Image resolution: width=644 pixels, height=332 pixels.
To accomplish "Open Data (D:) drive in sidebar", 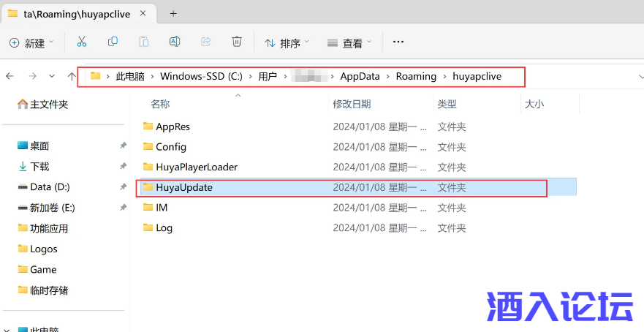I will pos(49,187).
